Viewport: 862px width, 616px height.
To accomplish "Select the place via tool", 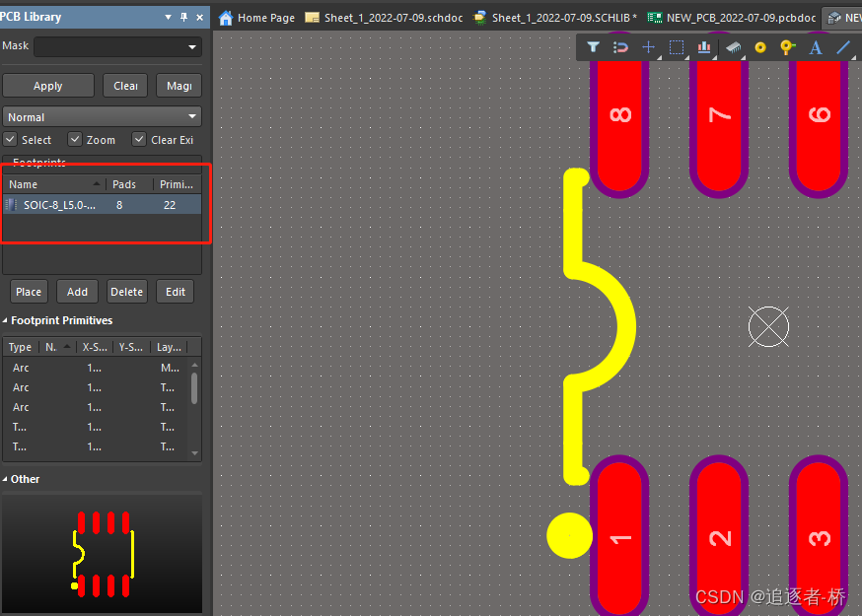I will 787,46.
